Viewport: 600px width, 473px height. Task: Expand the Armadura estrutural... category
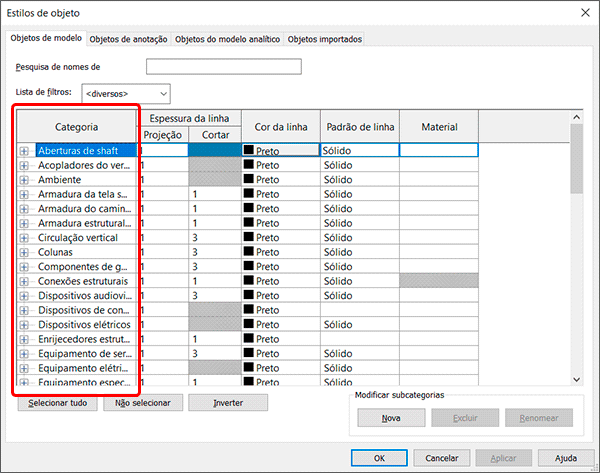(24, 223)
